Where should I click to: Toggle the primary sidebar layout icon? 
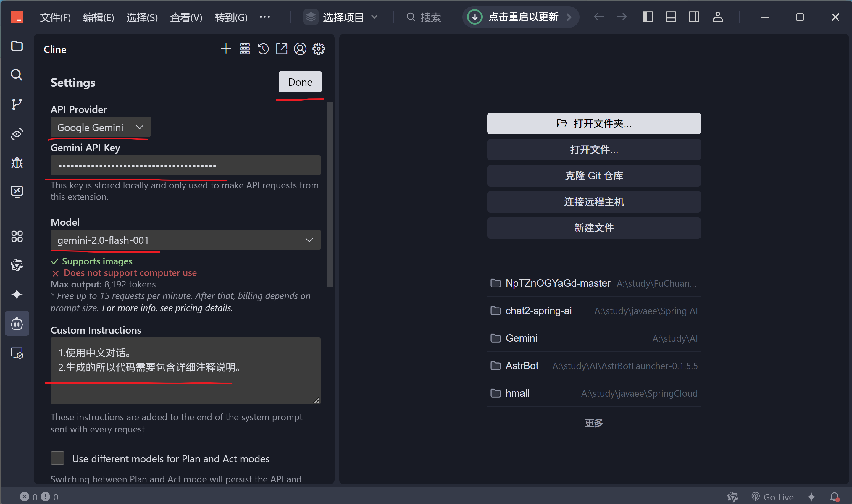tap(648, 17)
